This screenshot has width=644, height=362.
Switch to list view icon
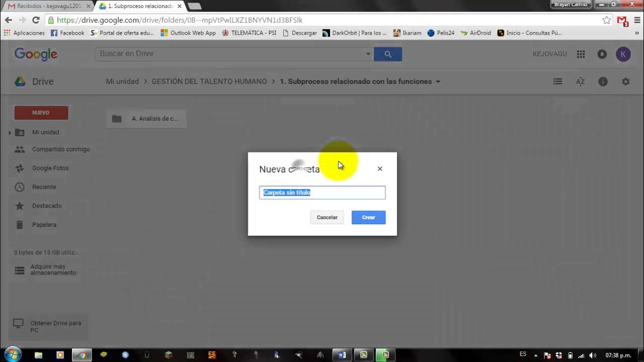(557, 81)
